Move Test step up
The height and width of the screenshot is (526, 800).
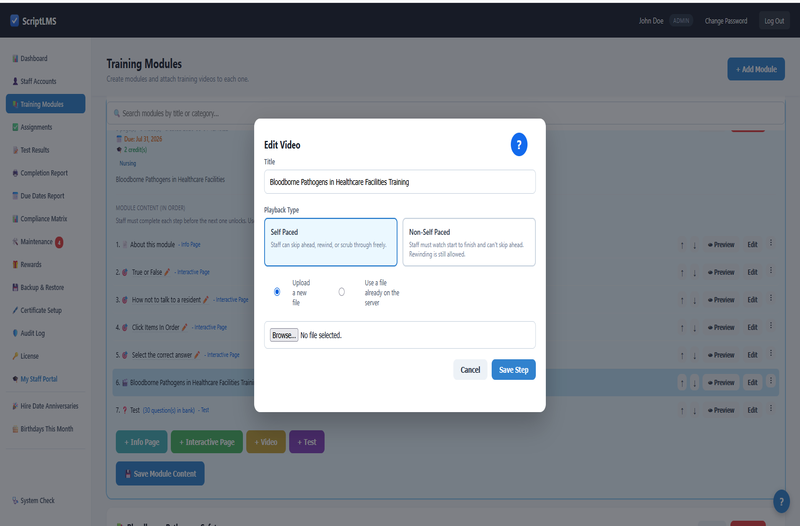tap(682, 410)
